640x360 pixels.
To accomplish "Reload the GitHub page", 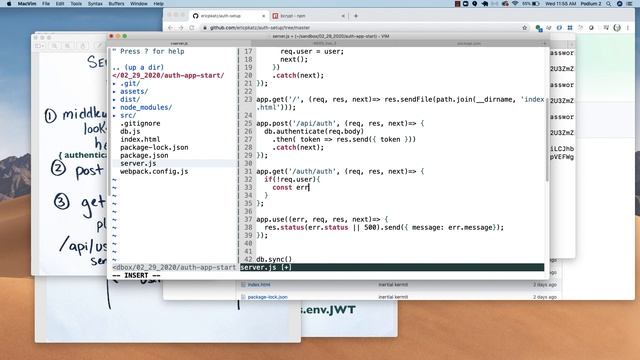I will coord(192,28).
